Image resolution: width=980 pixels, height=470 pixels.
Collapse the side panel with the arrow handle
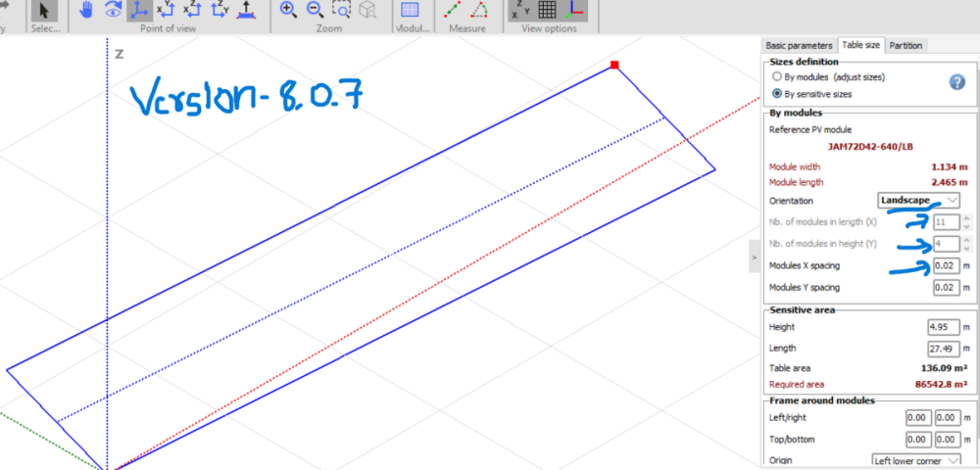[755, 257]
